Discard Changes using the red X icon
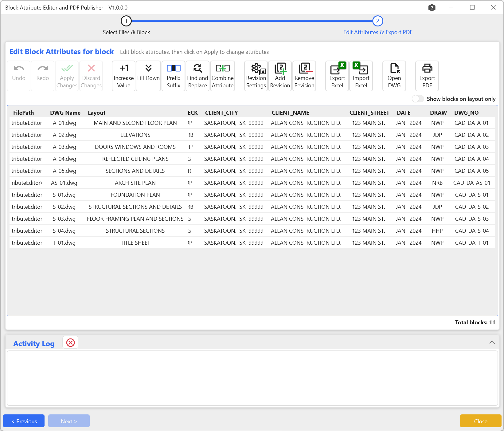This screenshot has height=431, width=504. [91, 76]
